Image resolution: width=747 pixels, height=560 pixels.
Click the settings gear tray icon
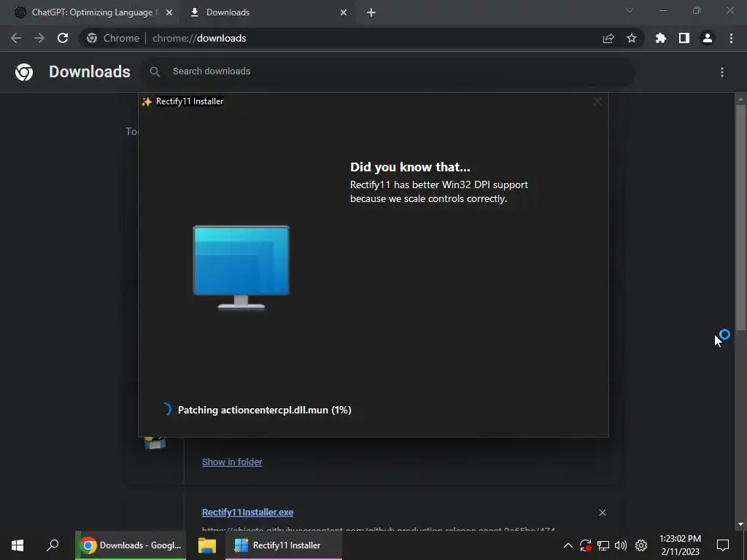641,545
